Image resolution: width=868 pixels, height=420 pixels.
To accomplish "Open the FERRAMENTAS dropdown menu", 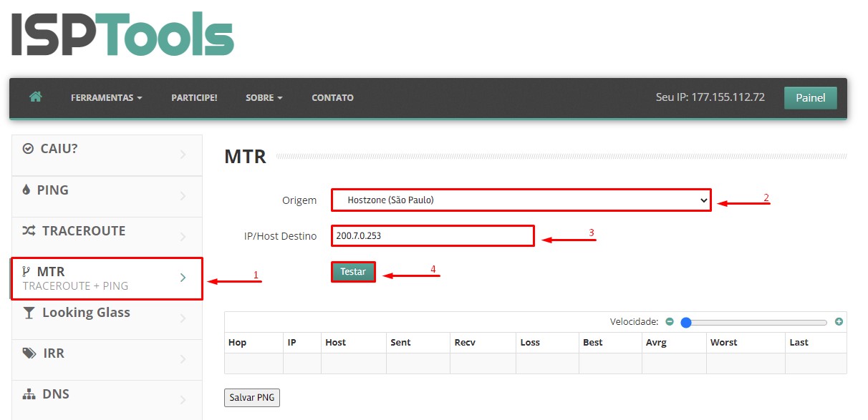I will point(106,97).
